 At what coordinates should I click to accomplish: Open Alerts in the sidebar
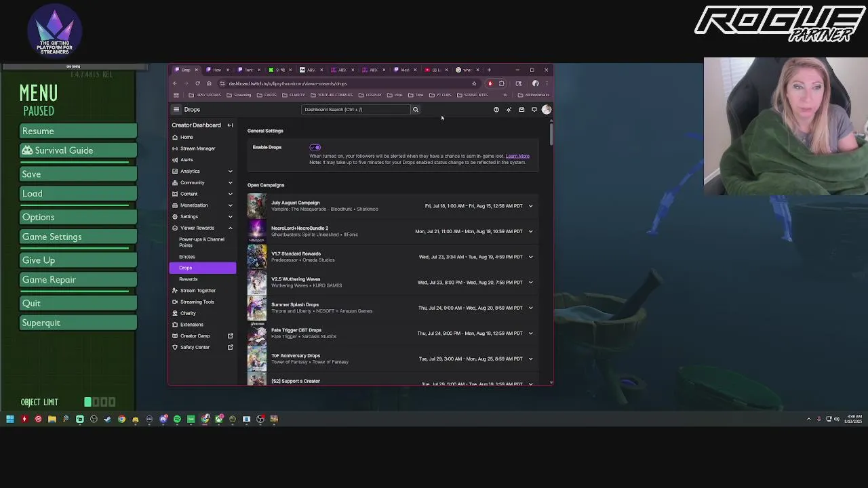203,160
